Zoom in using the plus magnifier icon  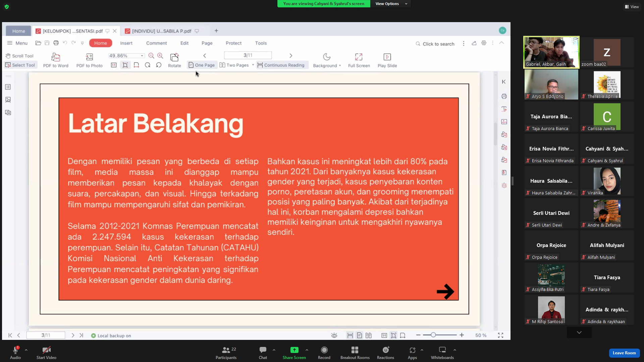[160, 56]
